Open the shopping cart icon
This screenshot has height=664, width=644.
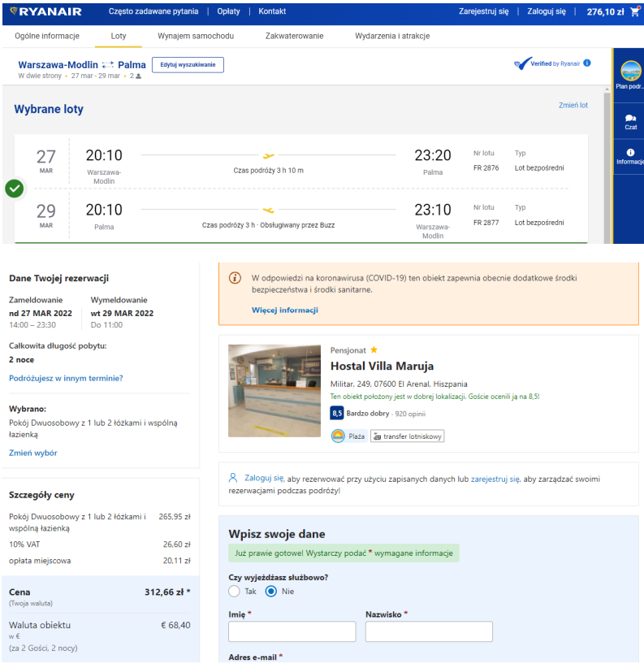point(635,12)
